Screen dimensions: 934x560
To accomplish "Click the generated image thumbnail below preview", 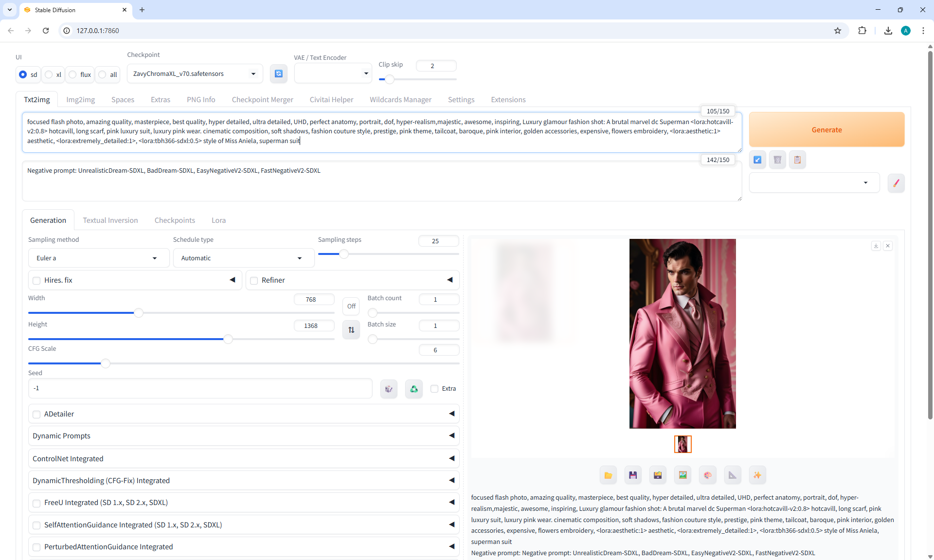I will coord(683,444).
